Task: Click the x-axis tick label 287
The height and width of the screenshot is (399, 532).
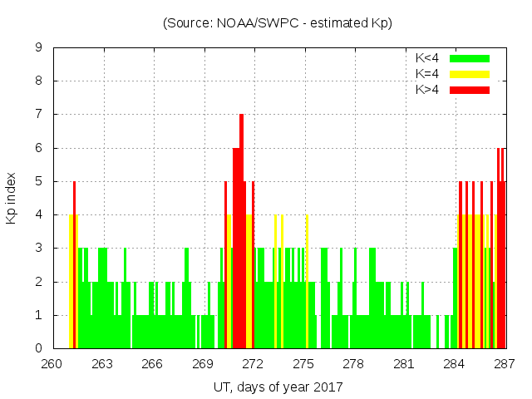Action: (505, 363)
